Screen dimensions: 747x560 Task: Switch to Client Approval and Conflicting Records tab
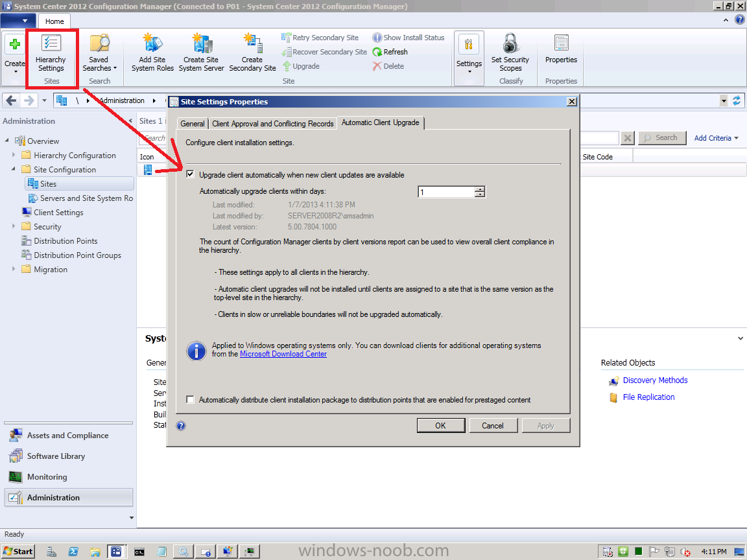click(272, 124)
